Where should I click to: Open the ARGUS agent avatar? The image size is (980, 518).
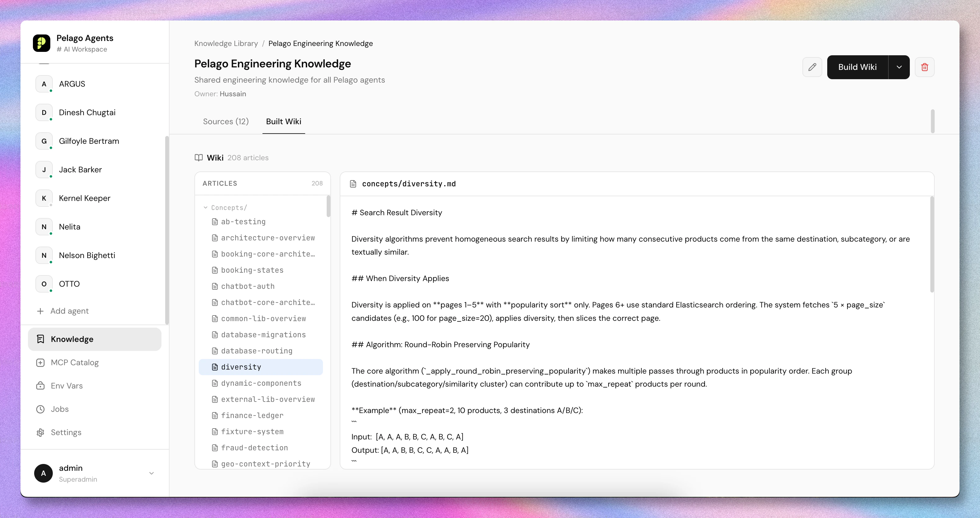[x=44, y=84]
